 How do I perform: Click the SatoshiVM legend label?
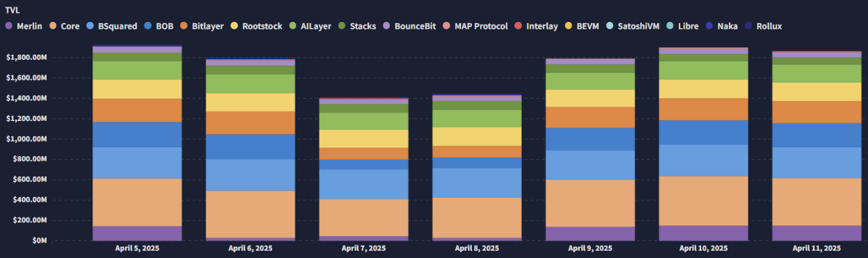(x=638, y=27)
